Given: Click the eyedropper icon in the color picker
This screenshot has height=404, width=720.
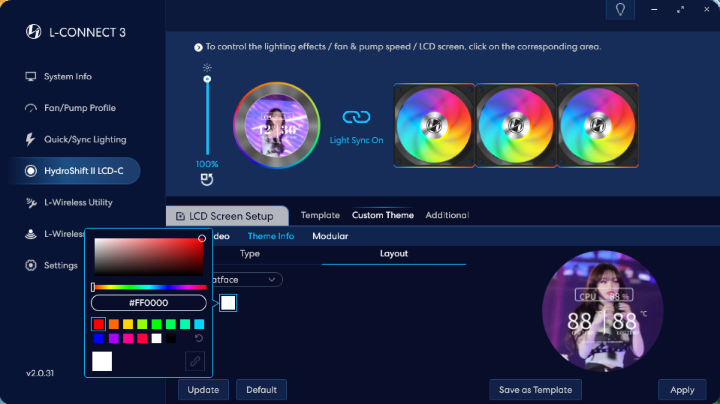Looking at the screenshot, I should click(x=194, y=361).
